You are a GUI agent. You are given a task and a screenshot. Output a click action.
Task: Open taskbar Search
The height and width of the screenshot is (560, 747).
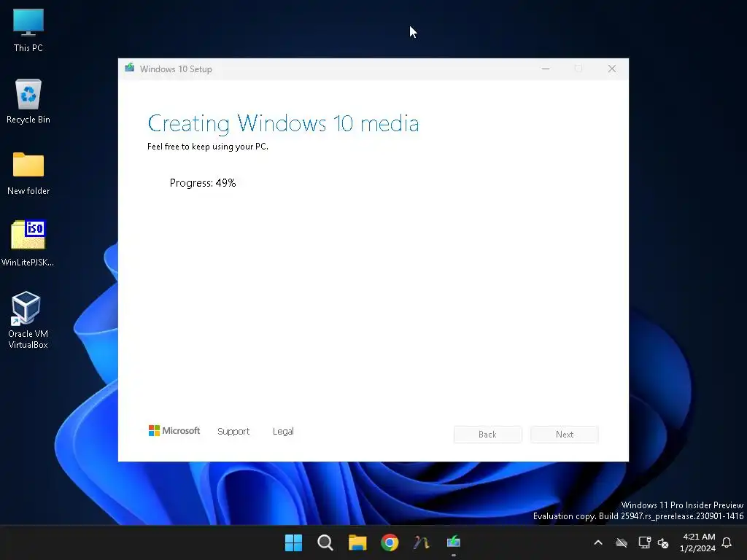tap(325, 542)
